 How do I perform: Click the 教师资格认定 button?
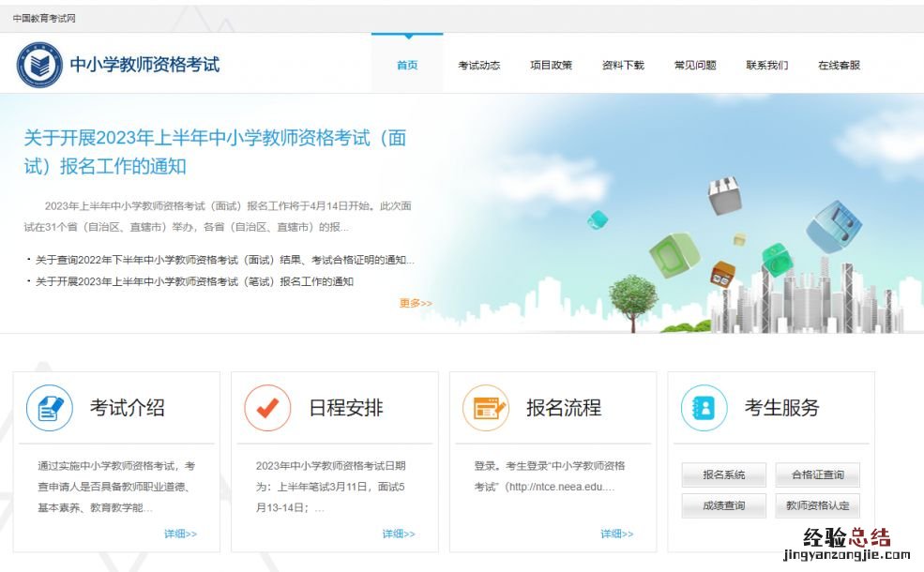point(817,505)
